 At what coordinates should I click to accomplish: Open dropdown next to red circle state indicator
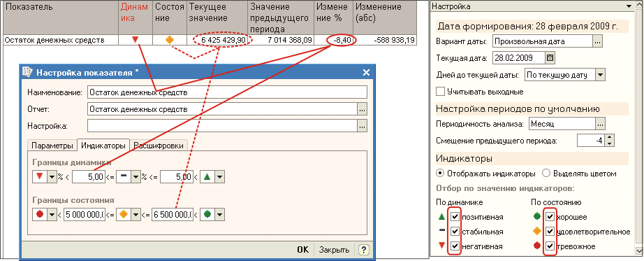[x=52, y=215]
